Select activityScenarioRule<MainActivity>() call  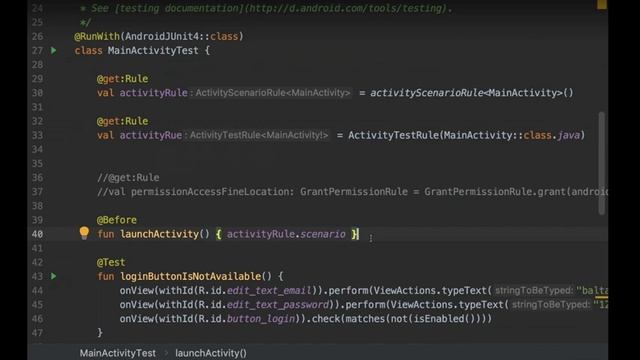coord(472,93)
